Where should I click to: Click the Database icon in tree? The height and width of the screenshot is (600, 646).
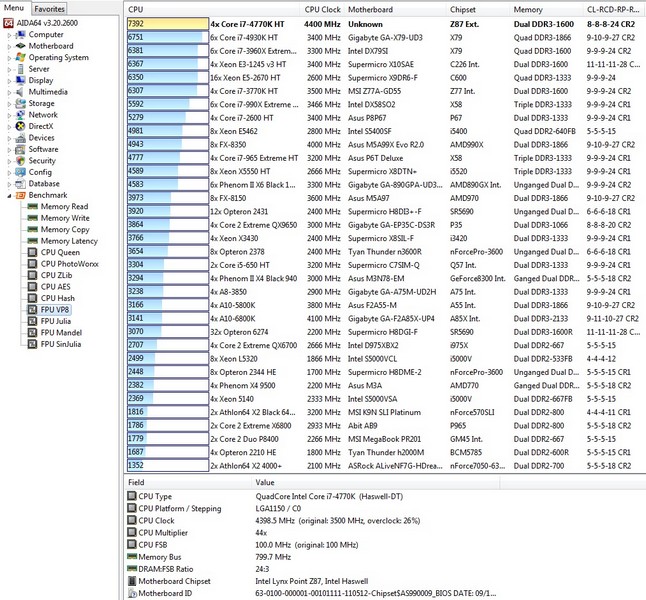[x=21, y=184]
